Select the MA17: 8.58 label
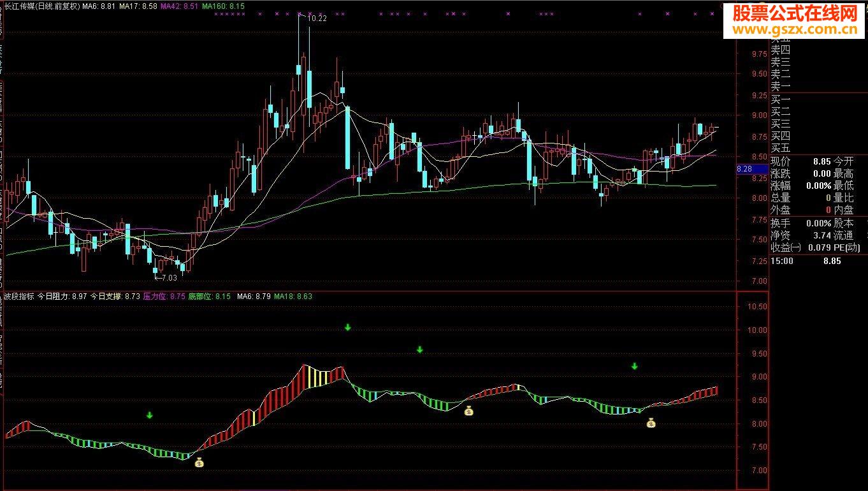The height and width of the screenshot is (491, 868). click(x=139, y=6)
